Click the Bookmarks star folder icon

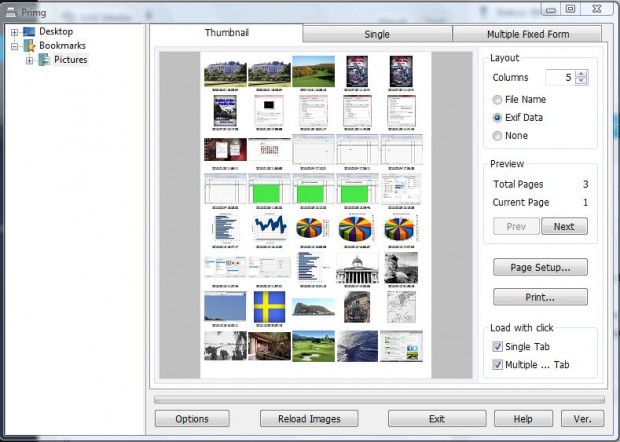pyautogui.click(x=29, y=46)
